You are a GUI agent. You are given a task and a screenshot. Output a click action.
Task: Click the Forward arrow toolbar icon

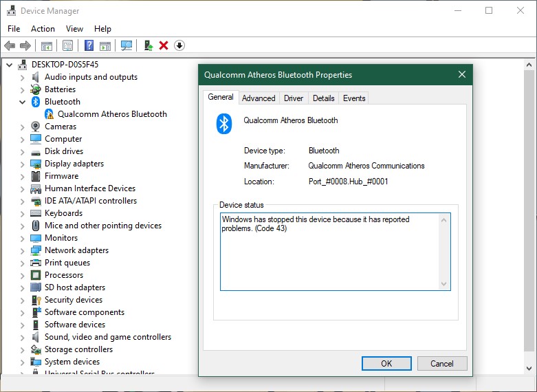click(25, 45)
